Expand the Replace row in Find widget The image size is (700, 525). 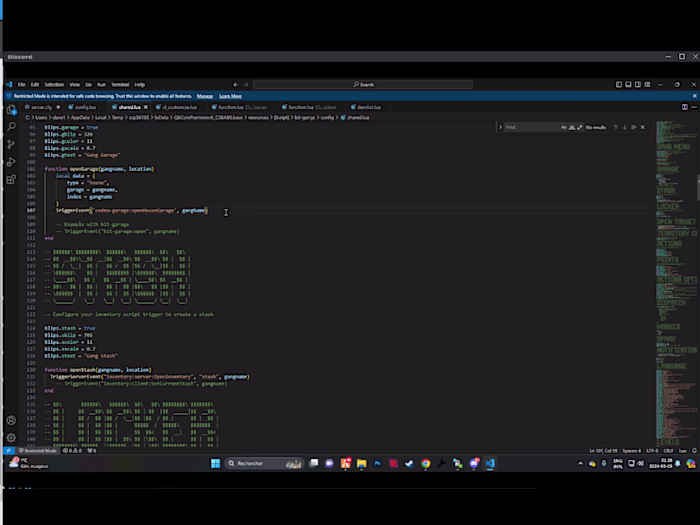click(500, 127)
